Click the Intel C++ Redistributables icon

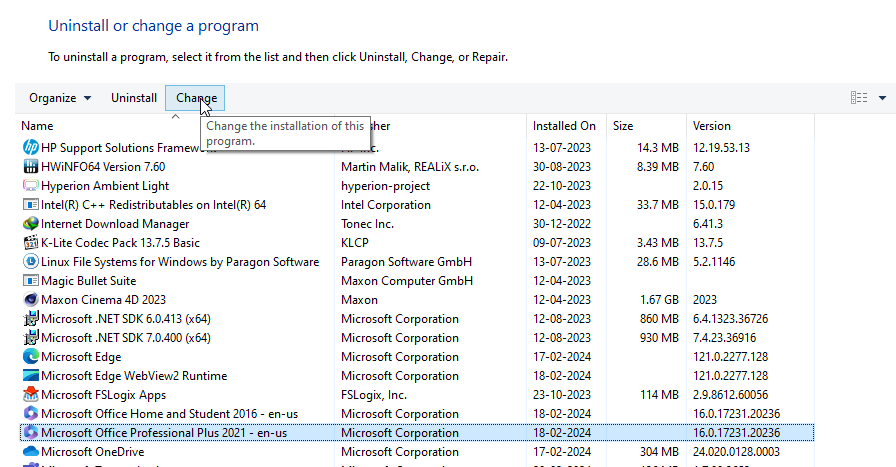(30, 205)
